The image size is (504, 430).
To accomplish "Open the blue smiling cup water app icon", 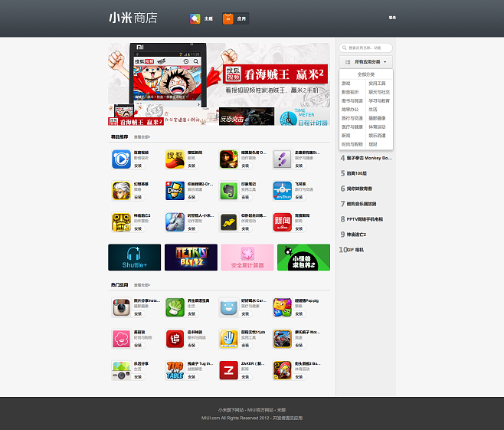I will click(228, 307).
